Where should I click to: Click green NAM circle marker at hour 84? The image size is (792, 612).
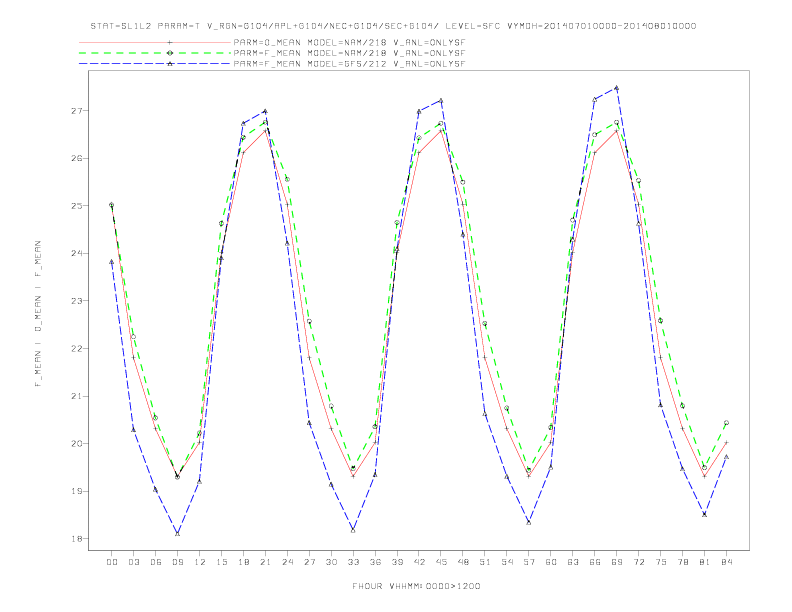pos(726,423)
